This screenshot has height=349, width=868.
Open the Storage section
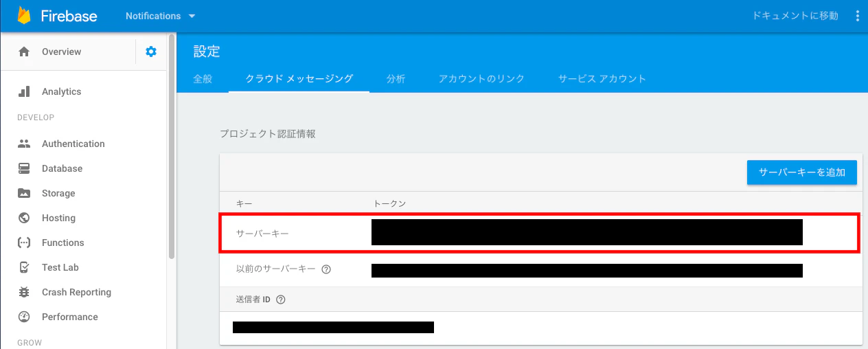pyautogui.click(x=58, y=193)
